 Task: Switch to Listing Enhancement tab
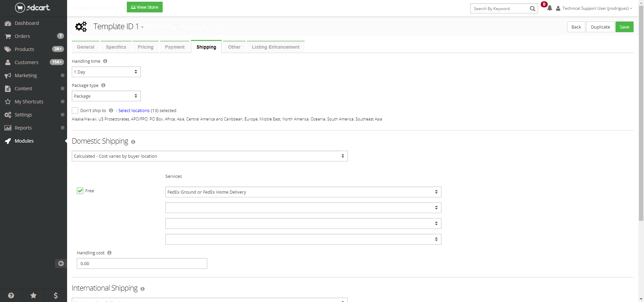(275, 47)
